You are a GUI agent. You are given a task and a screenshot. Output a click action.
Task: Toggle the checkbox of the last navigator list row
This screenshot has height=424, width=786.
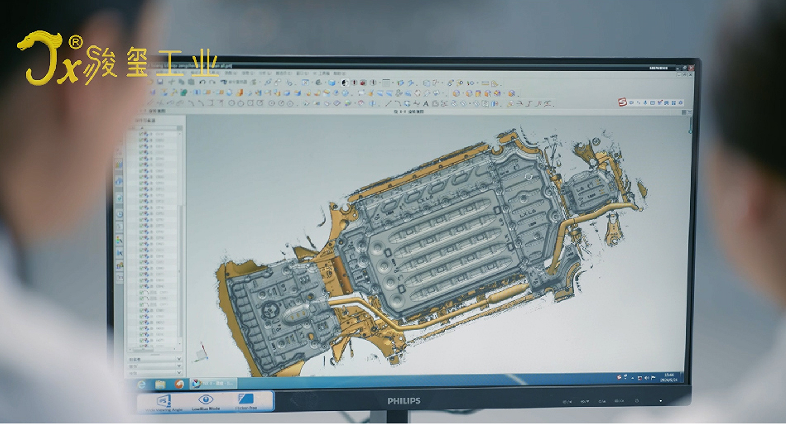pyautogui.click(x=140, y=346)
